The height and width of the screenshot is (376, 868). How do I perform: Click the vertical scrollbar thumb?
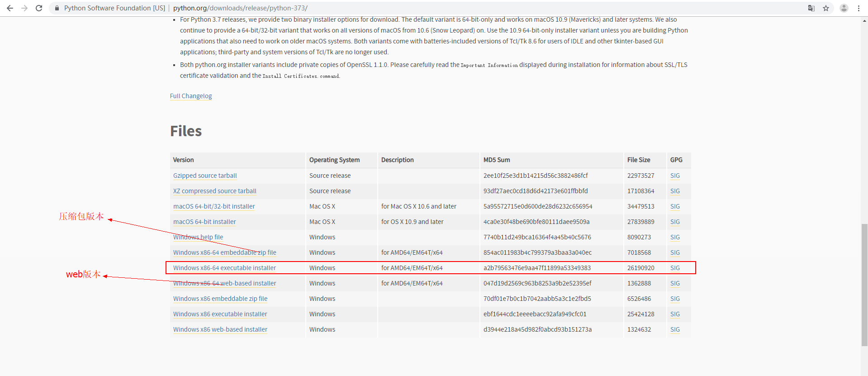click(864, 285)
